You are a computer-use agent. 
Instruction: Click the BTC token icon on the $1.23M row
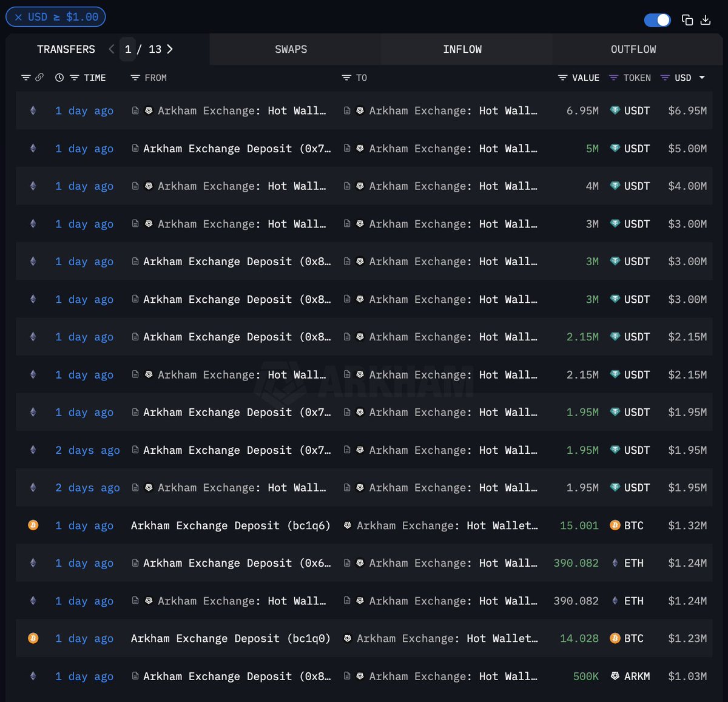tap(615, 638)
